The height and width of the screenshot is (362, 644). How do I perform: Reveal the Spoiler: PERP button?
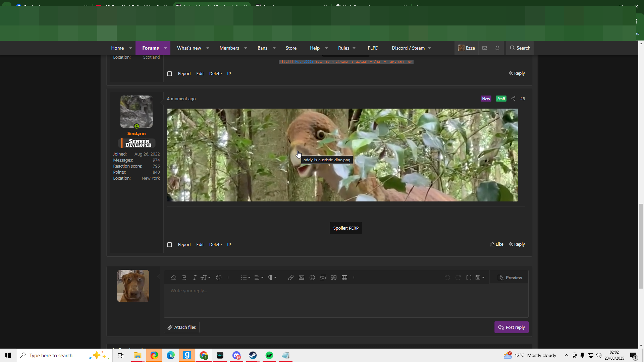346,228
